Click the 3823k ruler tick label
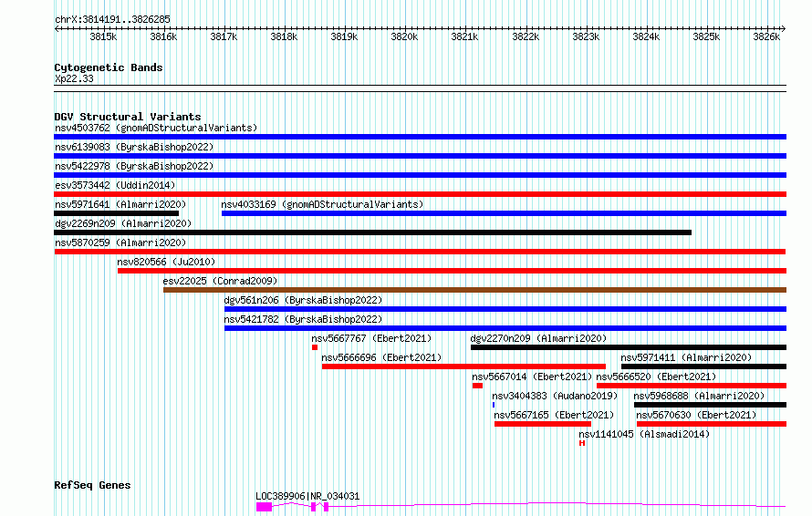 (x=586, y=36)
